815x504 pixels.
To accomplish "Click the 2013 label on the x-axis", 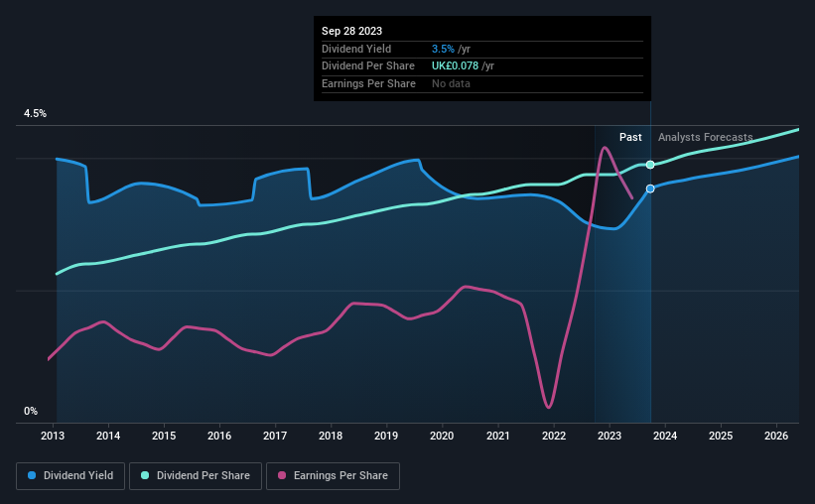I will tap(53, 436).
